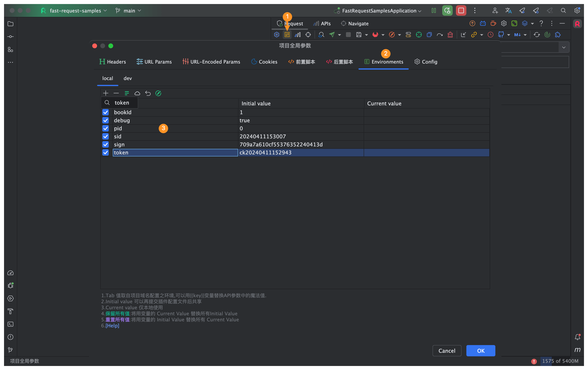Click the undo reset arrow icon
Image resolution: width=588 pixels, height=370 pixels.
tap(148, 93)
